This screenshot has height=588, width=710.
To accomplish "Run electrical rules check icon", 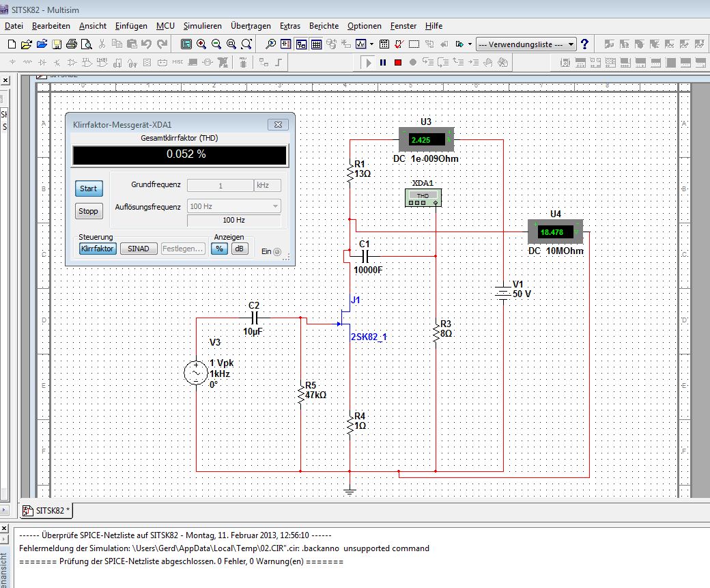I will click(x=399, y=44).
